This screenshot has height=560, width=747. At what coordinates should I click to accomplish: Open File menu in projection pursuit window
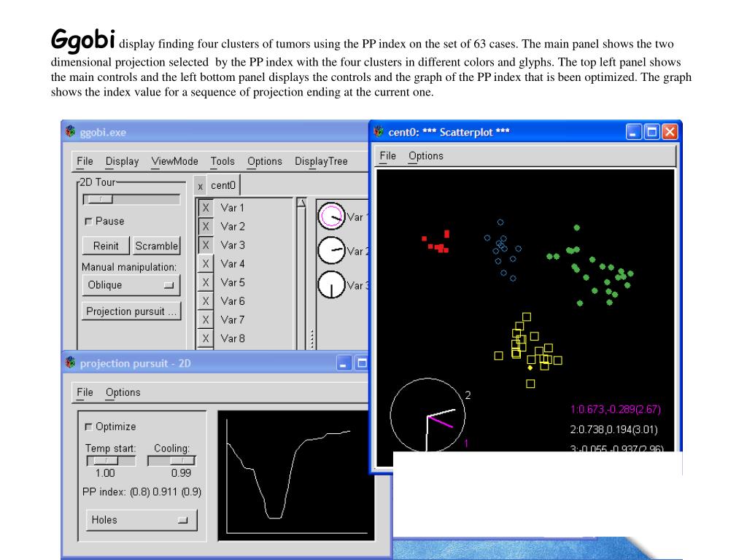[x=85, y=392]
